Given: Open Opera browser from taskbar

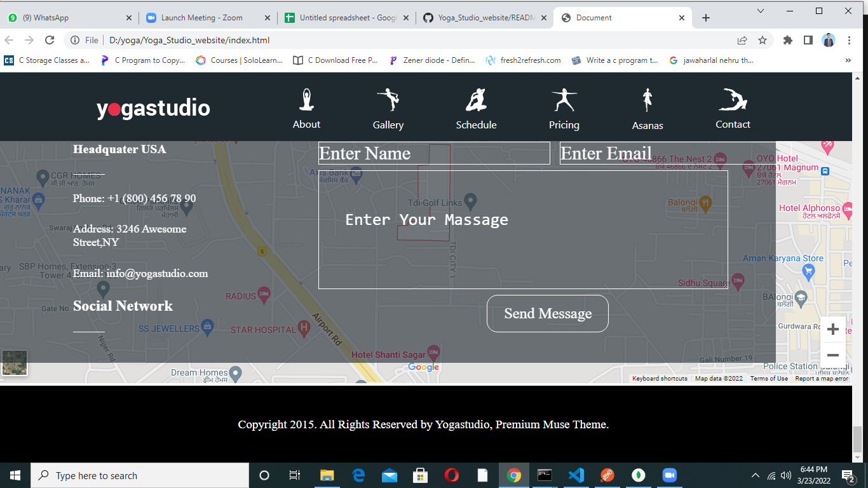Looking at the screenshot, I should pos(452,475).
